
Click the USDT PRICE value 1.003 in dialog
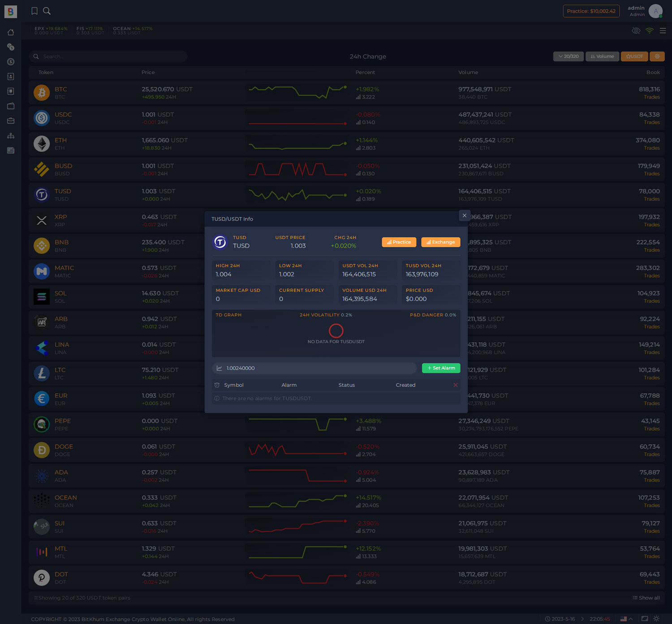pyautogui.click(x=298, y=246)
